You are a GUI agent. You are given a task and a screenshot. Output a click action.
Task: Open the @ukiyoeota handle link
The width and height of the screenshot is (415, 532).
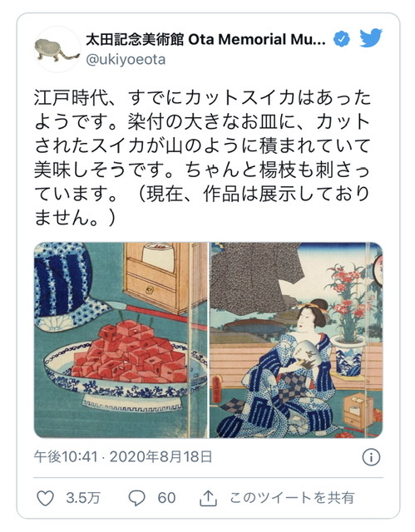126,60
